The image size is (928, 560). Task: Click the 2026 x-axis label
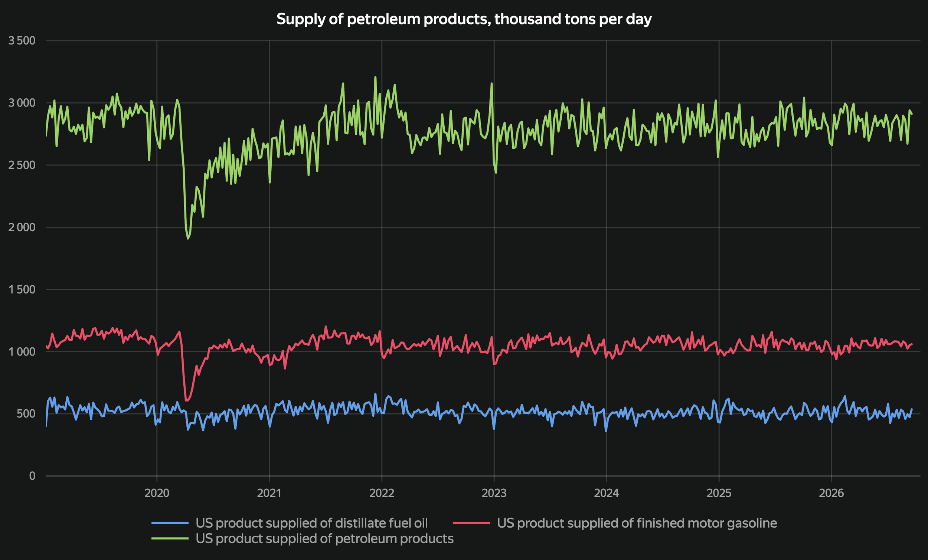(831, 493)
